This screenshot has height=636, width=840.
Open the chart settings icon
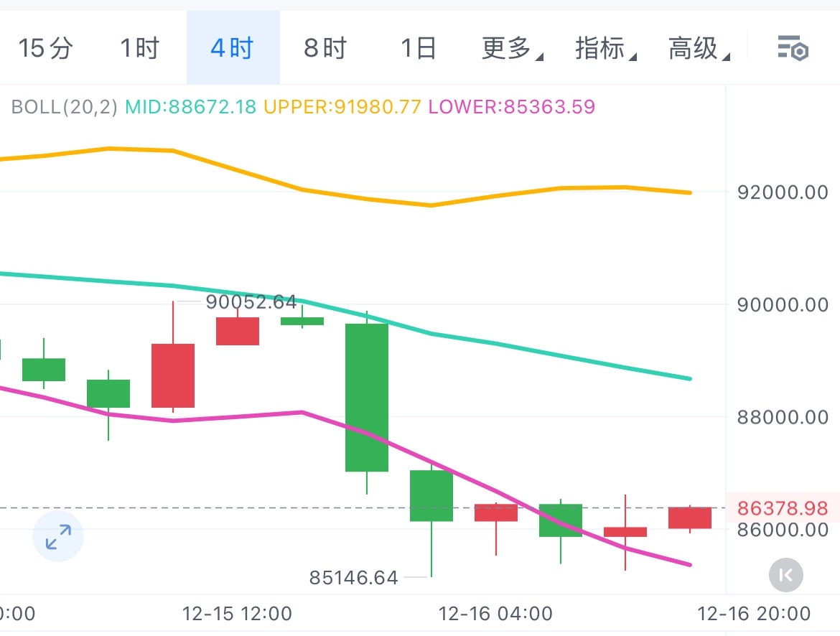(793, 49)
